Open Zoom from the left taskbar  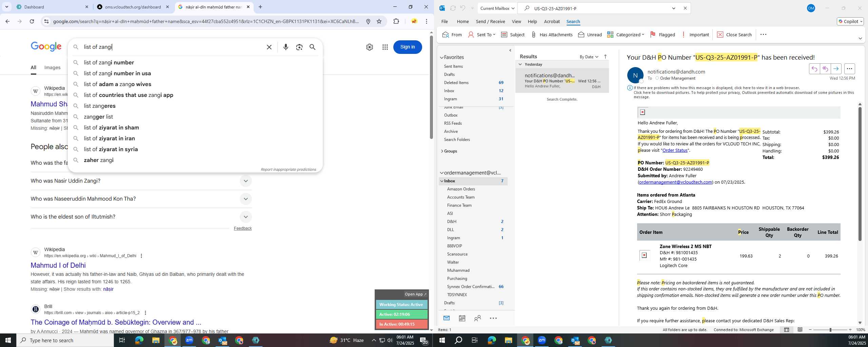click(x=189, y=340)
